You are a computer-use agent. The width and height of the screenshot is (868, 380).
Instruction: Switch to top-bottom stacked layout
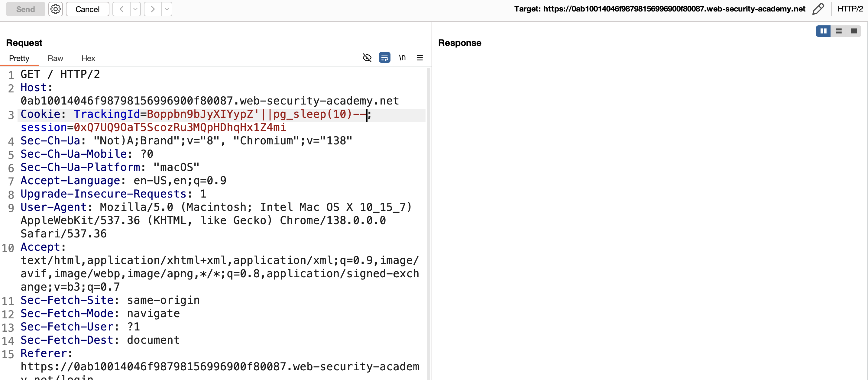[x=839, y=31]
